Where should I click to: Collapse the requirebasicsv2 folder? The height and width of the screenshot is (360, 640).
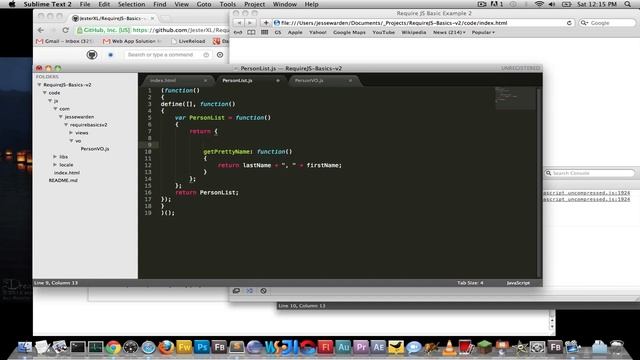pos(66,125)
